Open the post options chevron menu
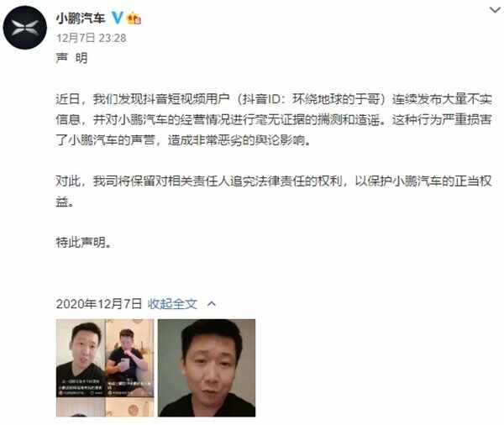Viewport: 504px width, 425px height. pos(496,10)
